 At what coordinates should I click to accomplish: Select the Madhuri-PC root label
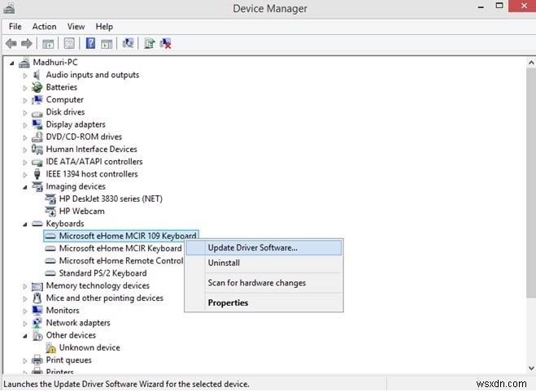click(55, 62)
